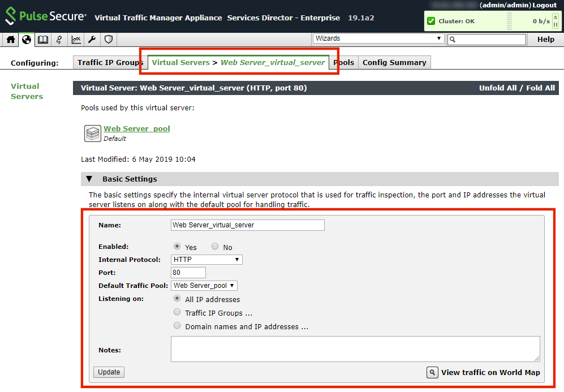Select Traffic IP Groups listening option

tap(177, 312)
